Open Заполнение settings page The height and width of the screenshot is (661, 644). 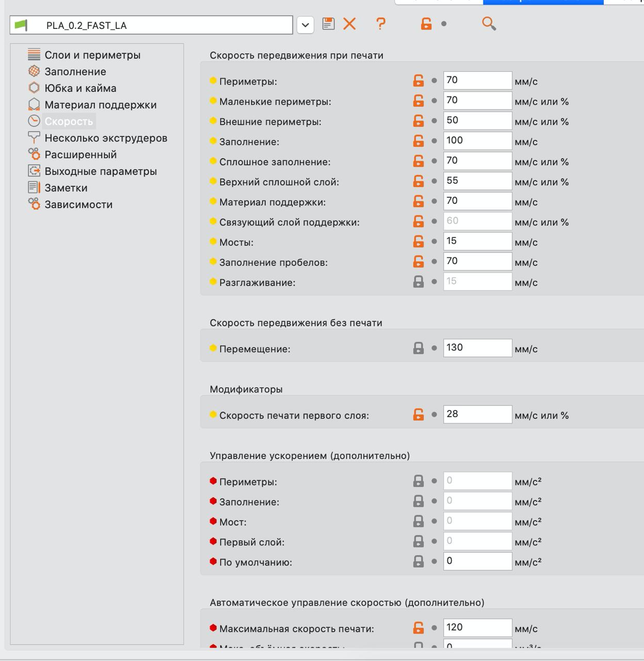[x=75, y=71]
